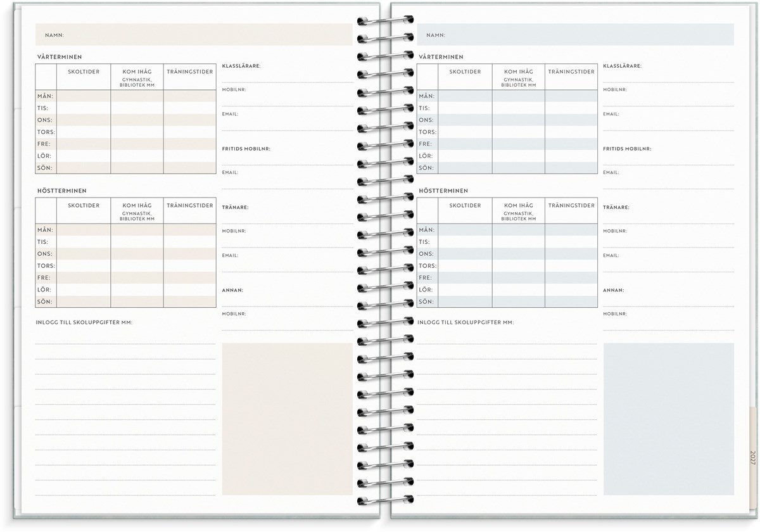
Task: Select the Klasslärare field on left page
Action: [287, 76]
